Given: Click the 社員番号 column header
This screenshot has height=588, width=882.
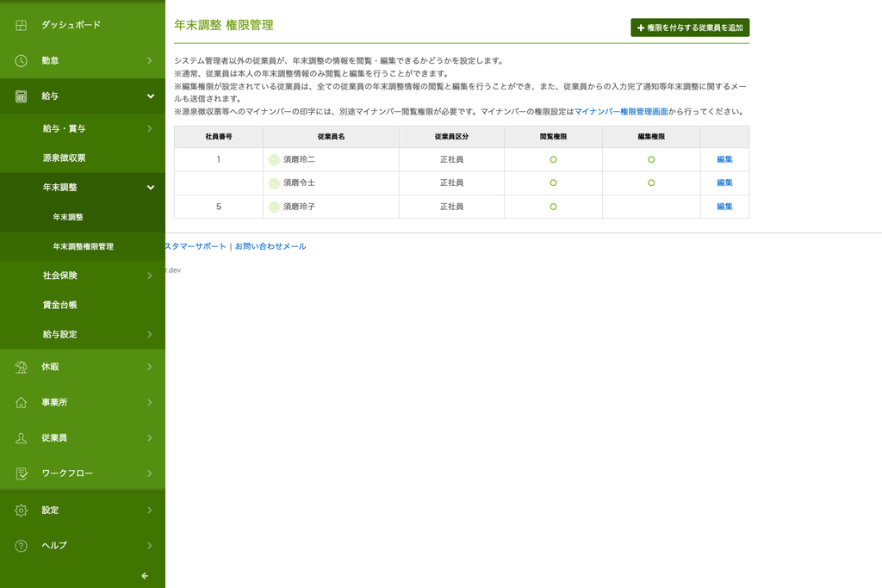Looking at the screenshot, I should click(x=219, y=137).
